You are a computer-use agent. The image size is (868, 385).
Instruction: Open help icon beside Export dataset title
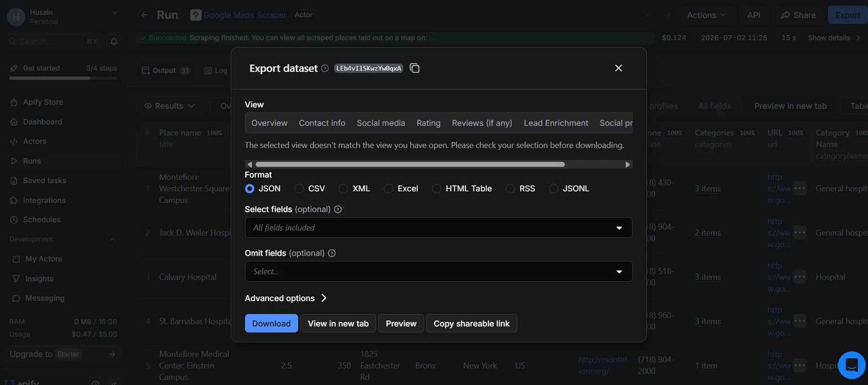pyautogui.click(x=325, y=68)
